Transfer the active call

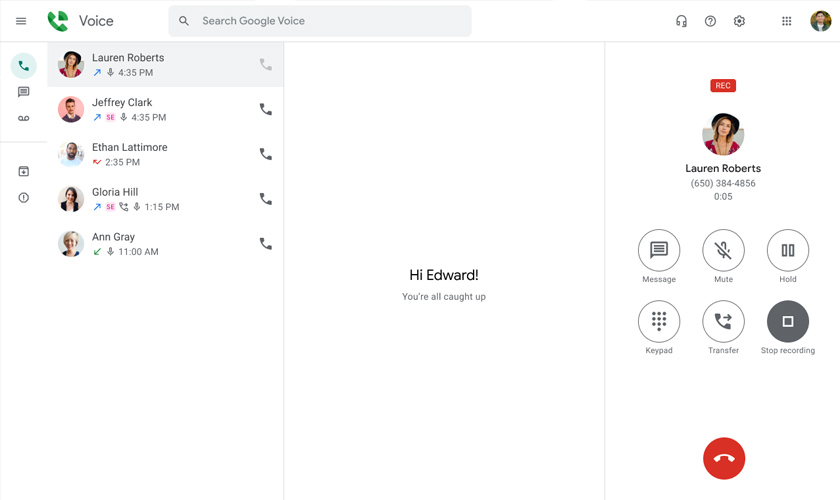(723, 321)
